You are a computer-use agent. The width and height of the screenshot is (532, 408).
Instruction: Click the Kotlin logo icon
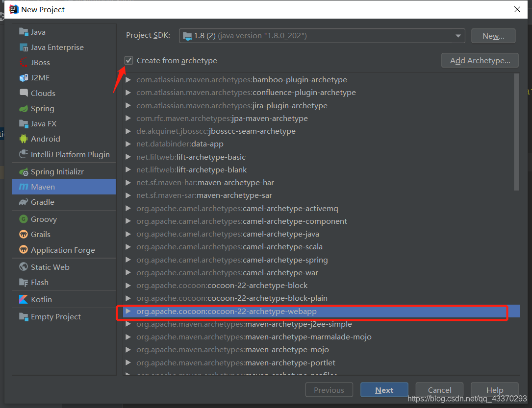point(24,300)
